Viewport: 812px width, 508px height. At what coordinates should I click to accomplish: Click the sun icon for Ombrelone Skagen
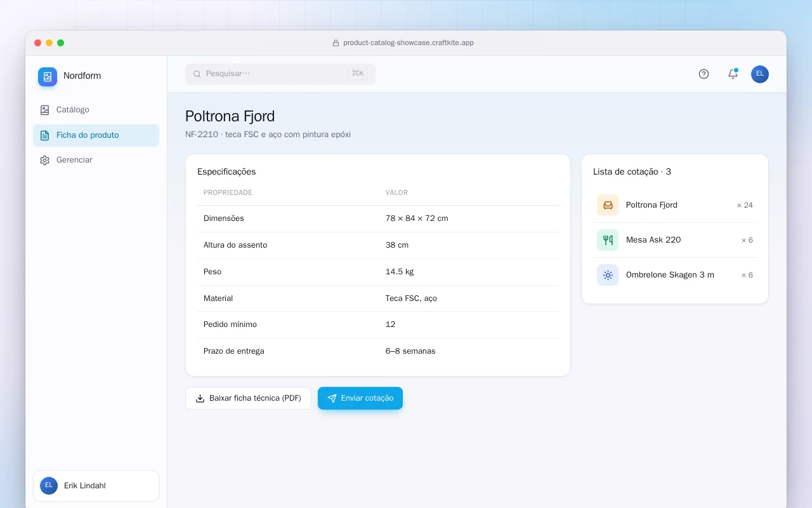coord(608,275)
